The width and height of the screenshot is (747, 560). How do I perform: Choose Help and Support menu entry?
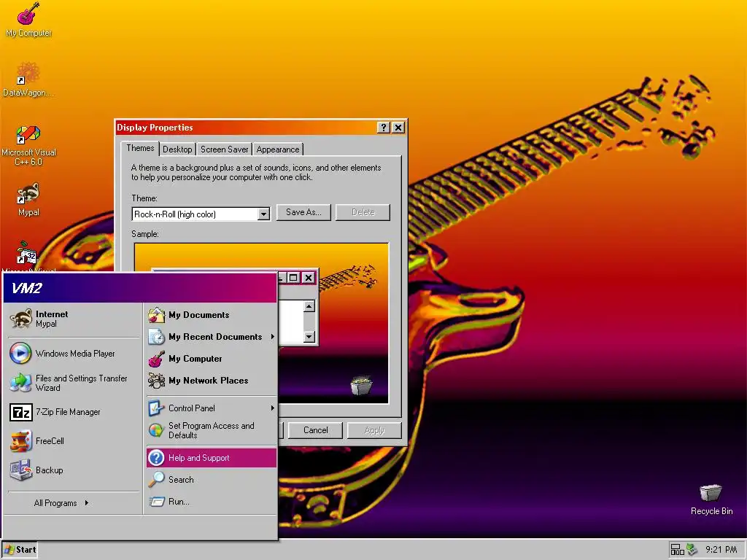[212, 458]
